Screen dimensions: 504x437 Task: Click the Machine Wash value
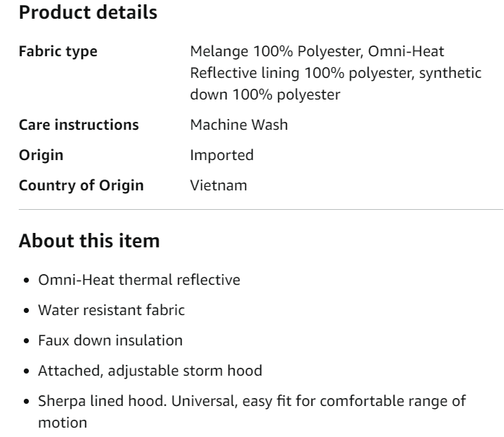pos(239,125)
